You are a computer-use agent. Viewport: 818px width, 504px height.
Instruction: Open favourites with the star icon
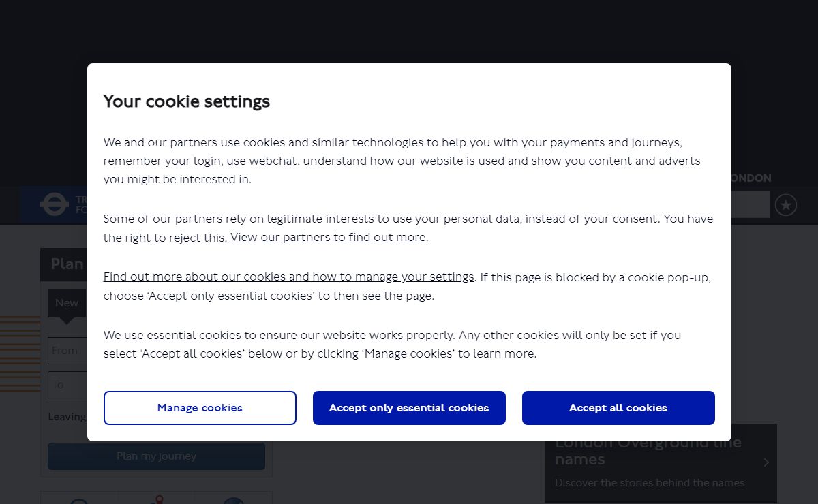tap(786, 204)
